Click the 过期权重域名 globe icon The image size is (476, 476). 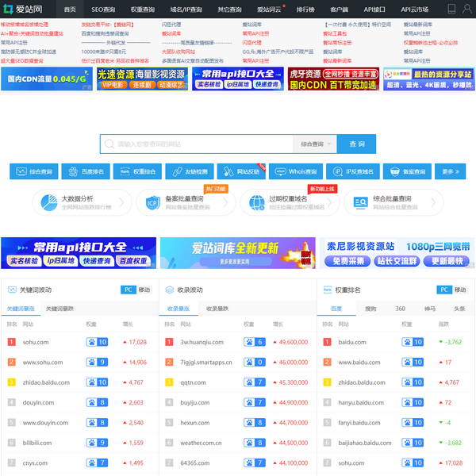coord(255,202)
